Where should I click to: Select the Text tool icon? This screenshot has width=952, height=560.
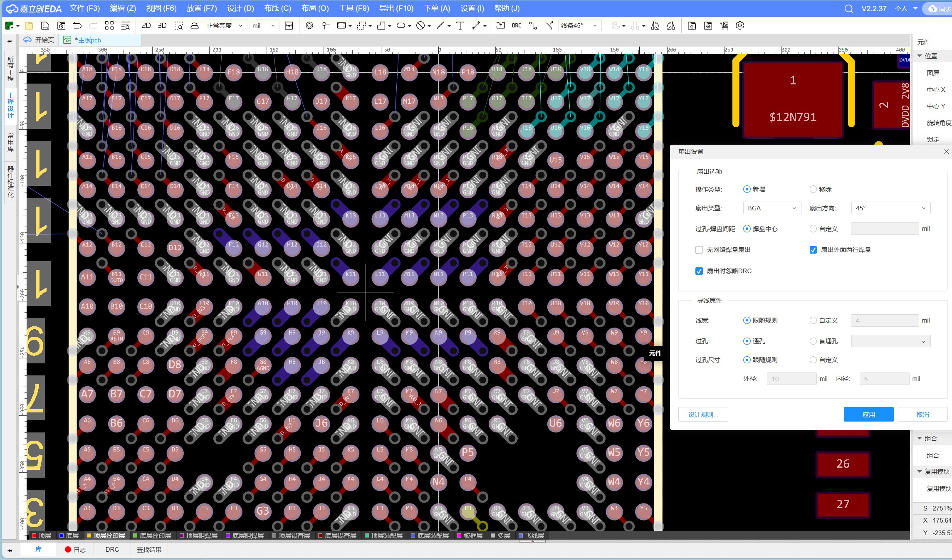(460, 26)
